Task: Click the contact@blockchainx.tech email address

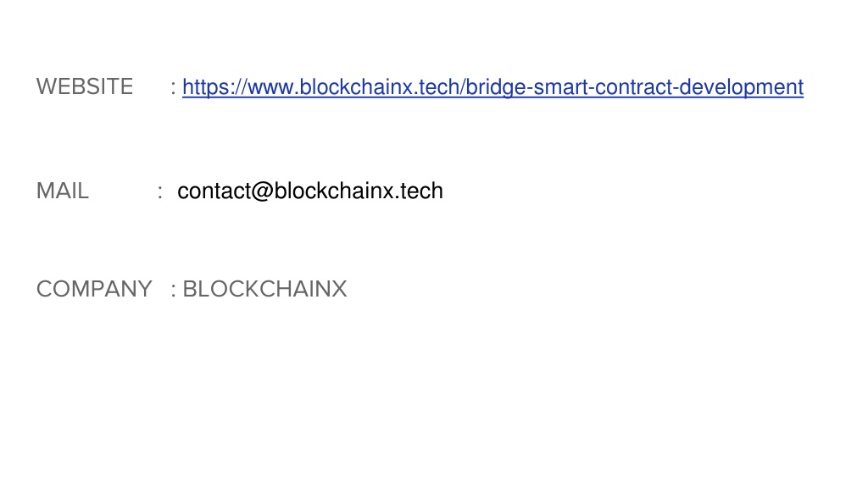Action: [310, 191]
